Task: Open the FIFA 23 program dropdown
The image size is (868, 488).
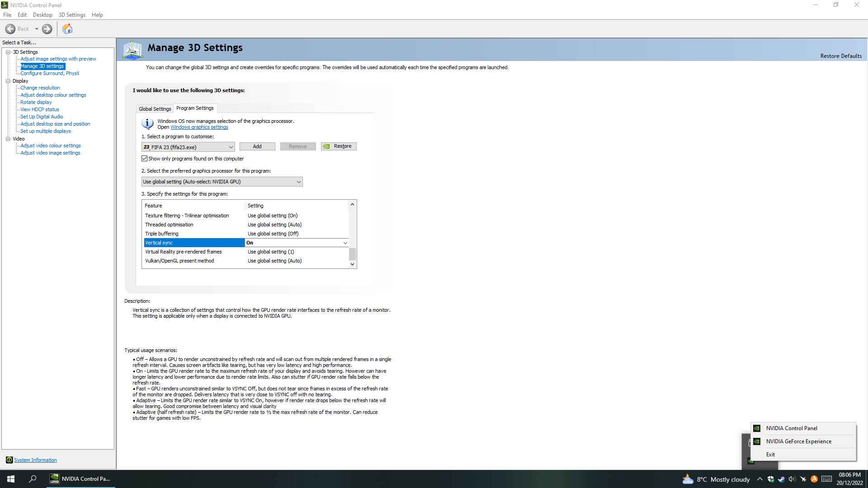Action: (x=231, y=147)
